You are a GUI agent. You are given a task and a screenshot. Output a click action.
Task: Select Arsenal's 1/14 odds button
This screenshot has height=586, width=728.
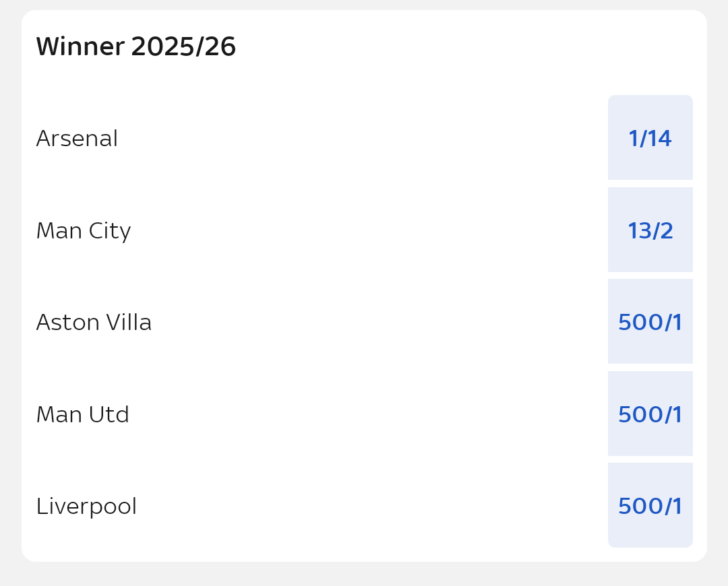(x=650, y=138)
